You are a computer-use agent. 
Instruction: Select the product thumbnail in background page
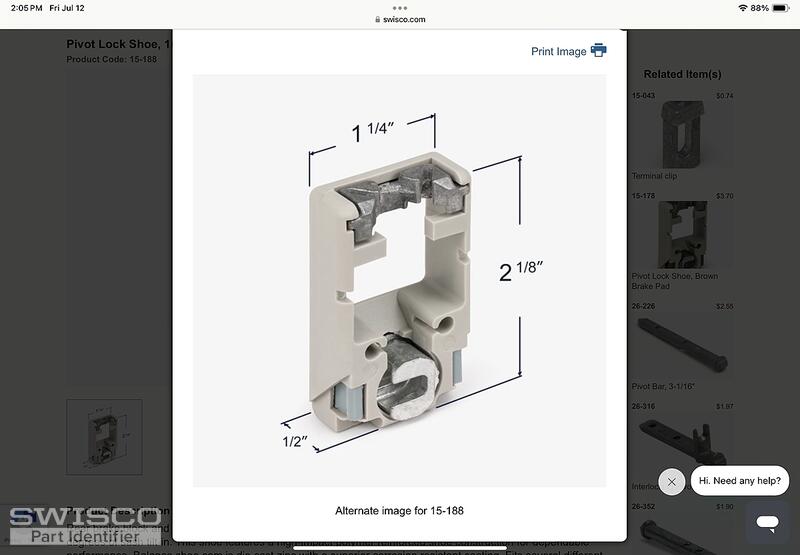[104, 437]
